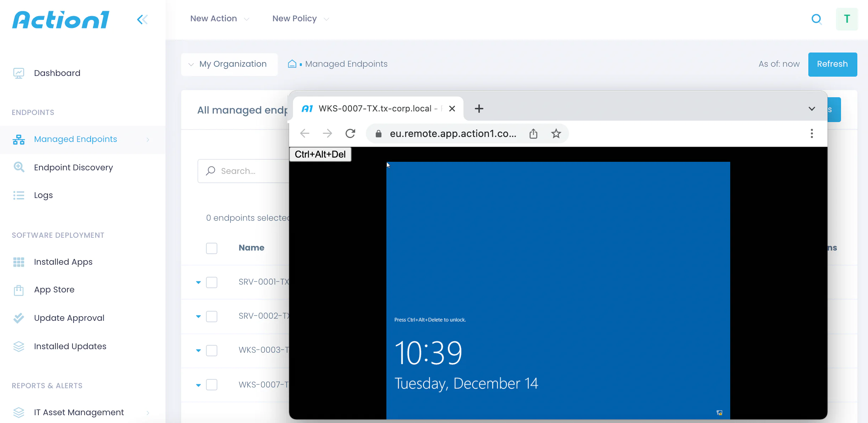Image resolution: width=868 pixels, height=423 pixels.
Task: Send Ctrl+Alt+Del to the remote machine
Action: (x=319, y=154)
